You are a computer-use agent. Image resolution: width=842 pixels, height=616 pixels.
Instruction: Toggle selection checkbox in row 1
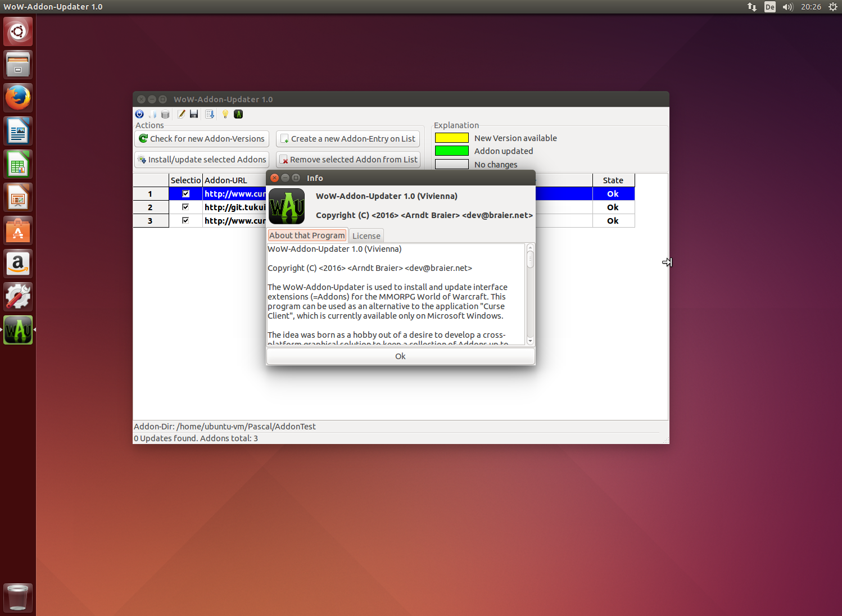tap(185, 194)
